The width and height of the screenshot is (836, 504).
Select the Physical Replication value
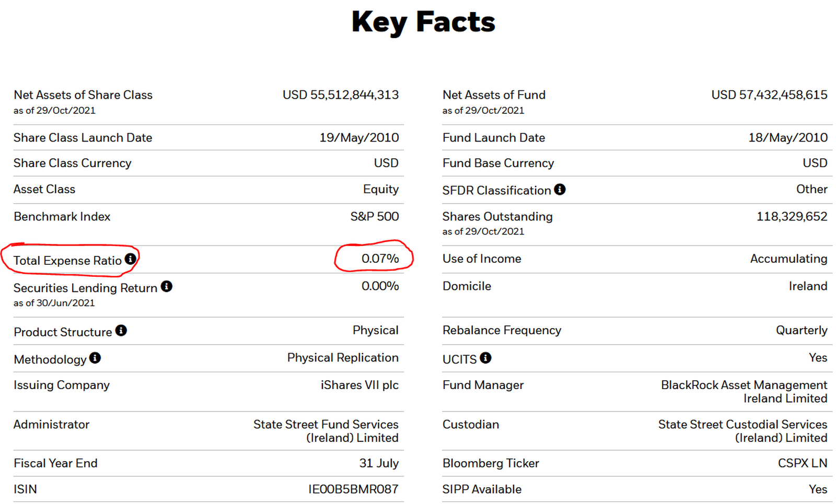tap(343, 358)
